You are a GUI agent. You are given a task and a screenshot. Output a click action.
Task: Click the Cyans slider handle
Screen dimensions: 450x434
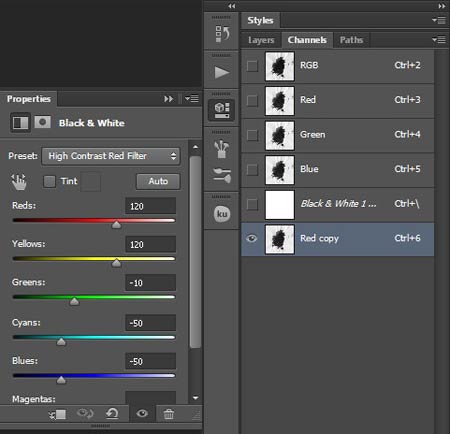[61, 342]
